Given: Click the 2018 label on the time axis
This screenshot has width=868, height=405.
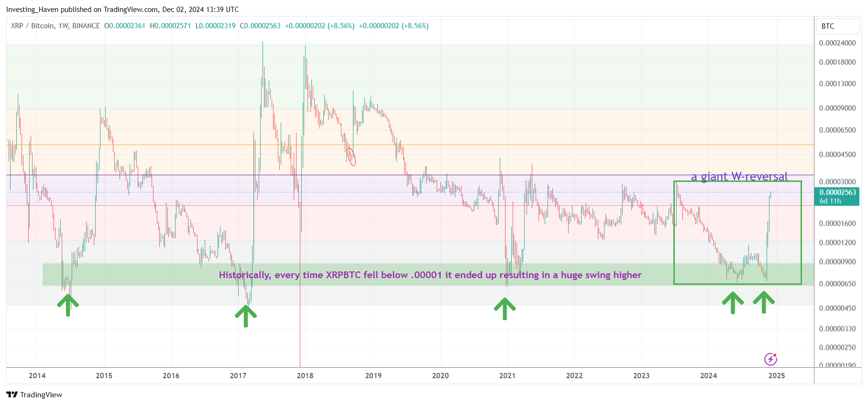Looking at the screenshot, I should (x=305, y=375).
